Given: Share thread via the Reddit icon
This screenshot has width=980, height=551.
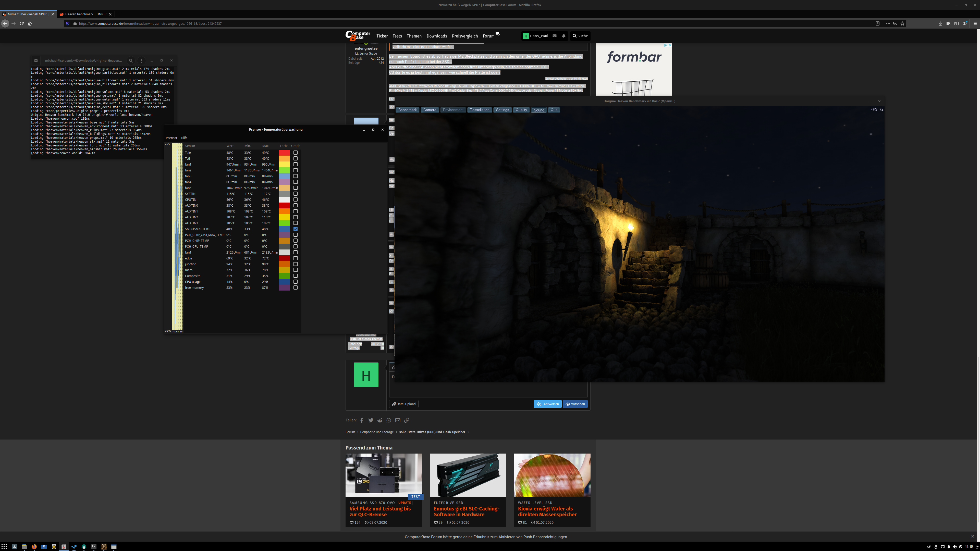Looking at the screenshot, I should coord(379,420).
